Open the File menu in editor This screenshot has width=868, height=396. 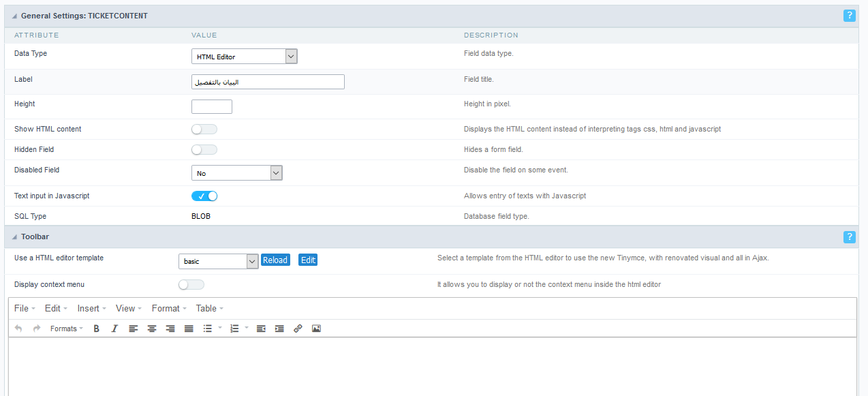point(25,309)
